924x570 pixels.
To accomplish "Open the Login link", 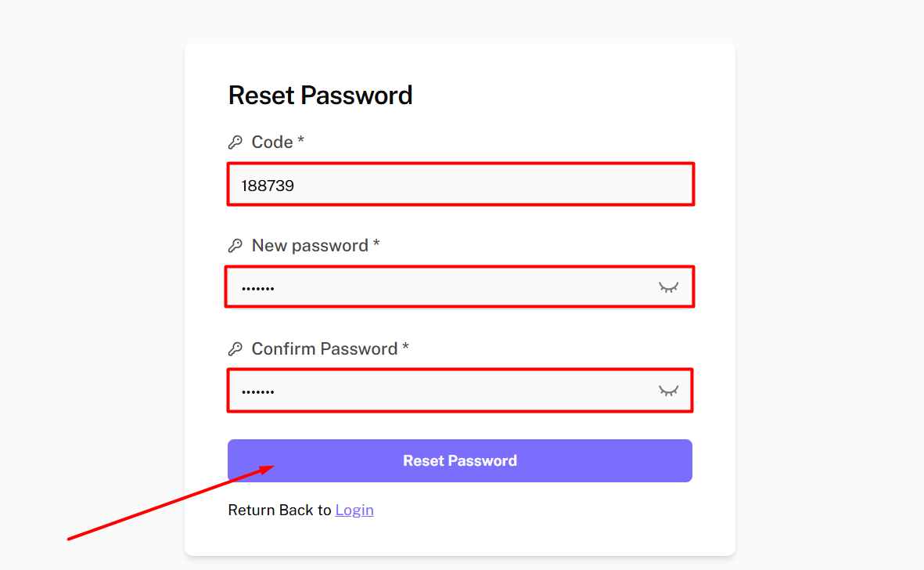I will 354,510.
